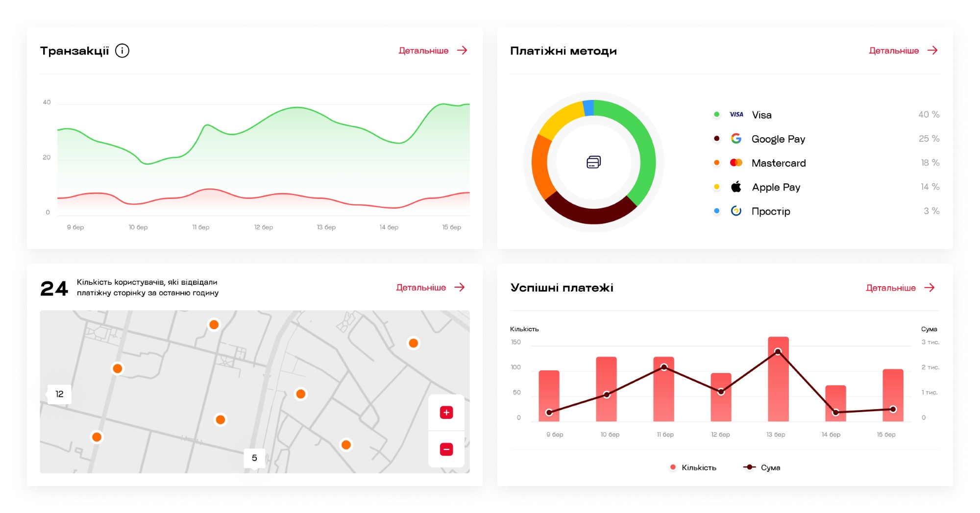Click the Простір logo icon
The width and height of the screenshot is (980, 513).
(736, 211)
